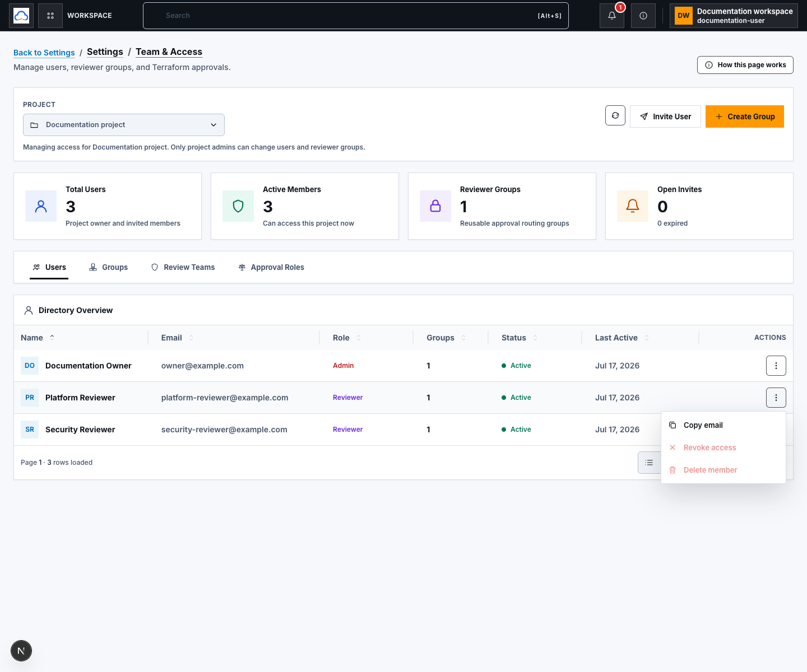Click the SR avatar badge
The height and width of the screenshot is (672, 807).
click(30, 430)
